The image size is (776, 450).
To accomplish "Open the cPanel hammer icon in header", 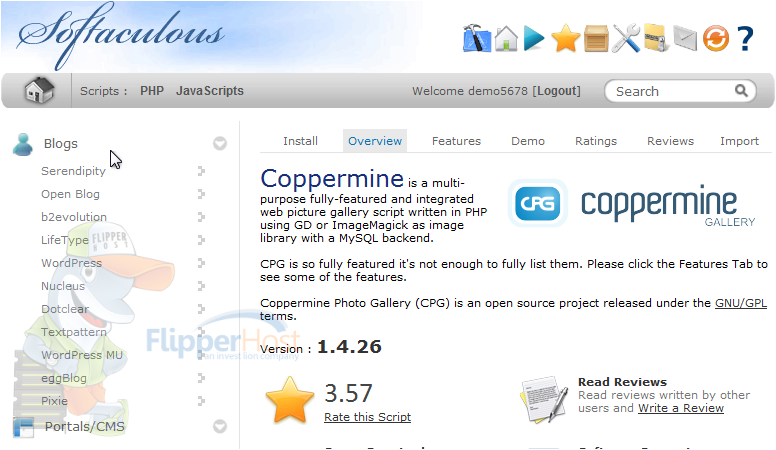I will coord(477,38).
